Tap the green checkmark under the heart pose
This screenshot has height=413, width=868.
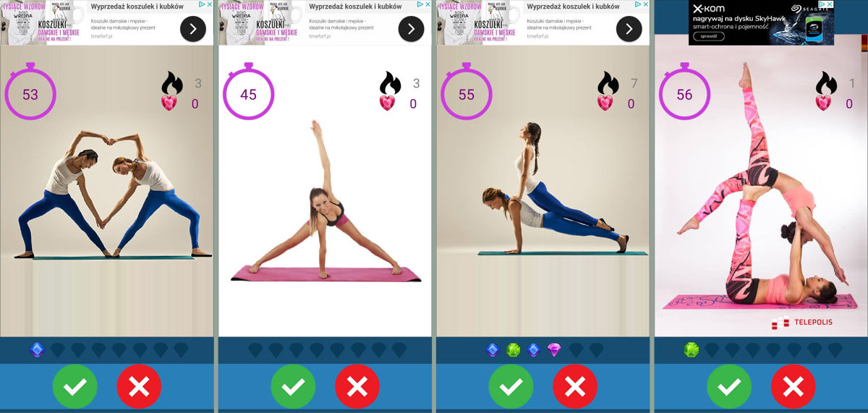75,386
